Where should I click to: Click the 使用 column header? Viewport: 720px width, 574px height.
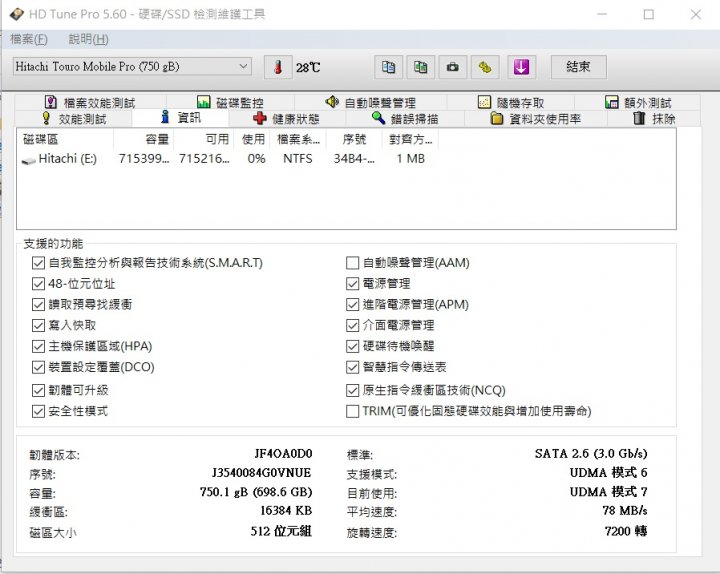point(253,139)
